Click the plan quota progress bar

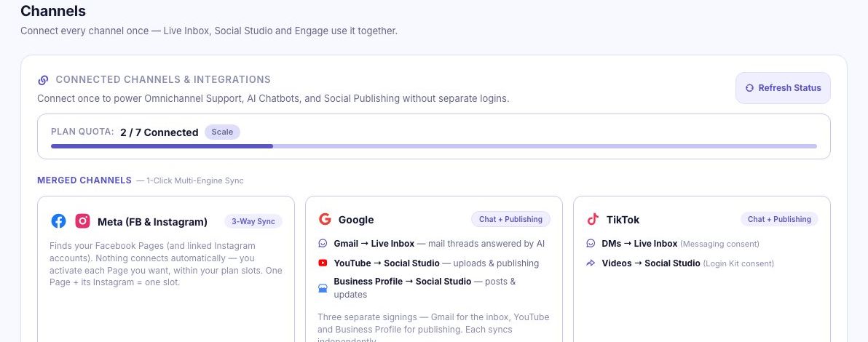pyautogui.click(x=433, y=146)
